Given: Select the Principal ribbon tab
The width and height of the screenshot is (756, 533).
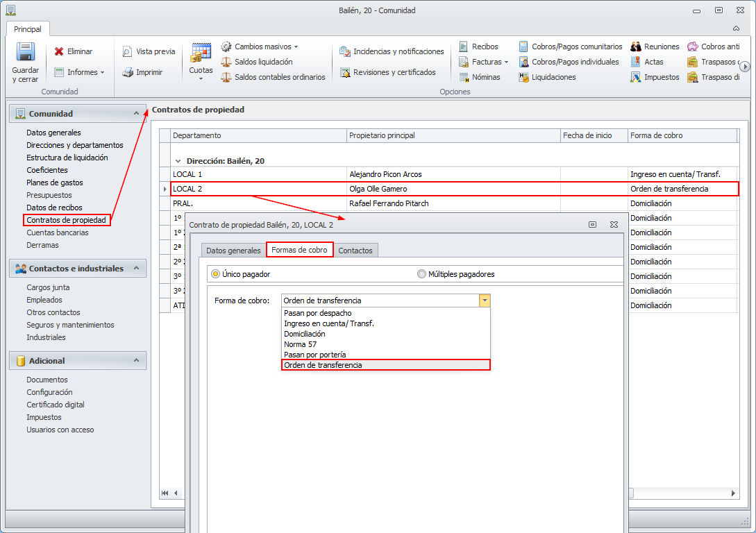Looking at the screenshot, I should [28, 29].
